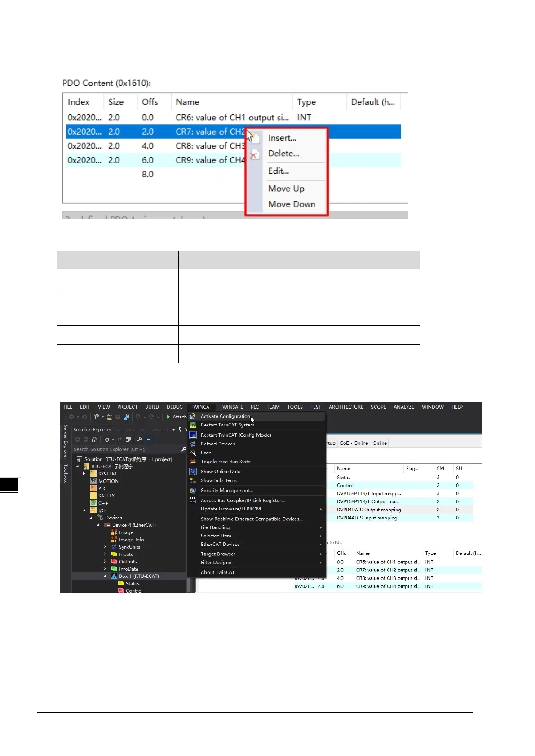This screenshot has width=535, height=756.
Task: Choose Move Down in the context menu
Action: (x=292, y=204)
